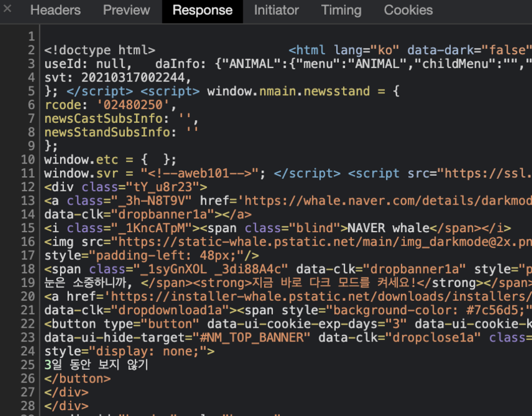This screenshot has height=416, width=532.
Task: Click the '</div>' tag on line 28
Action: tap(66, 407)
